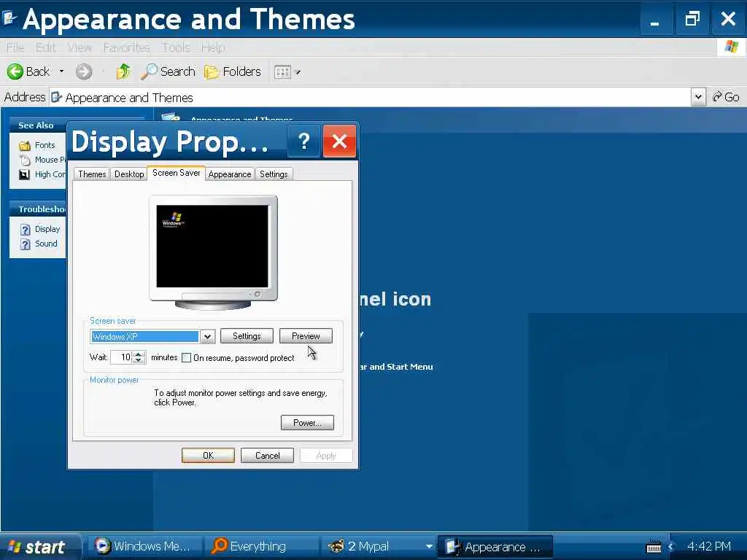The height and width of the screenshot is (560, 747).
Task: Click the Fonts folder icon
Action: (25, 146)
